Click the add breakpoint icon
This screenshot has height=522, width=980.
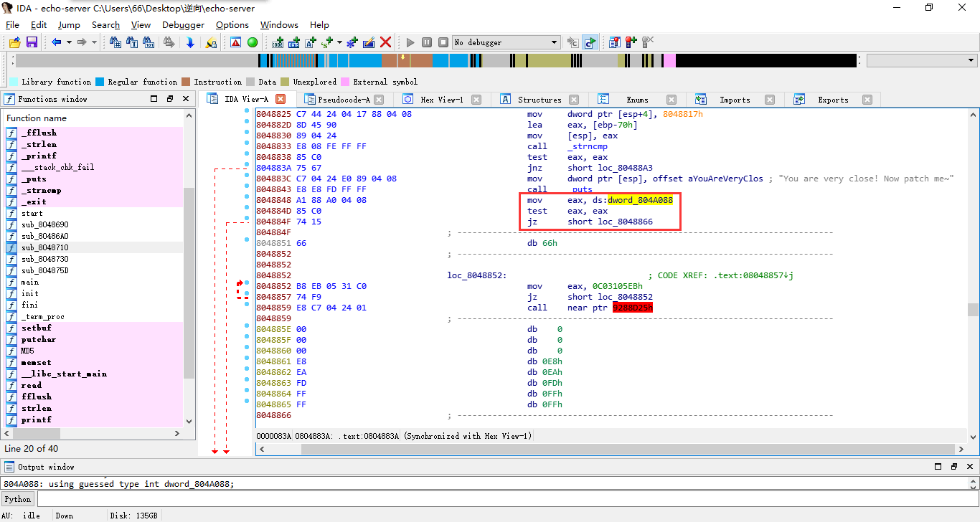tap(631, 42)
